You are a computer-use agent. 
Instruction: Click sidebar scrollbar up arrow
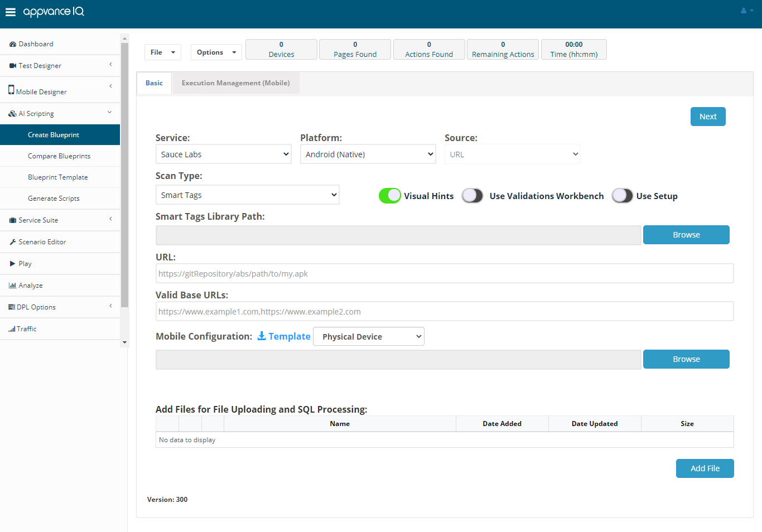pyautogui.click(x=124, y=38)
